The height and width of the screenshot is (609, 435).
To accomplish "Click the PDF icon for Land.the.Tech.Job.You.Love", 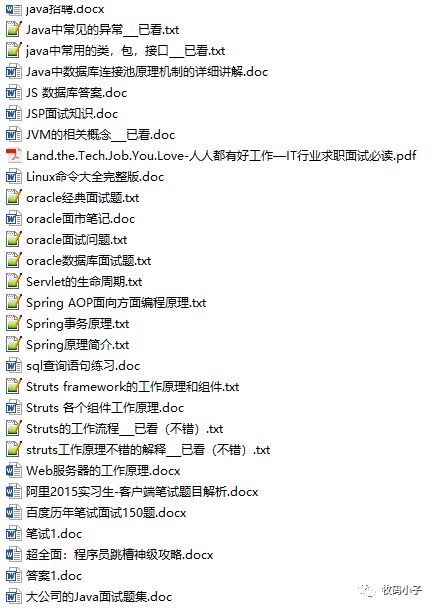I will 14,156.
